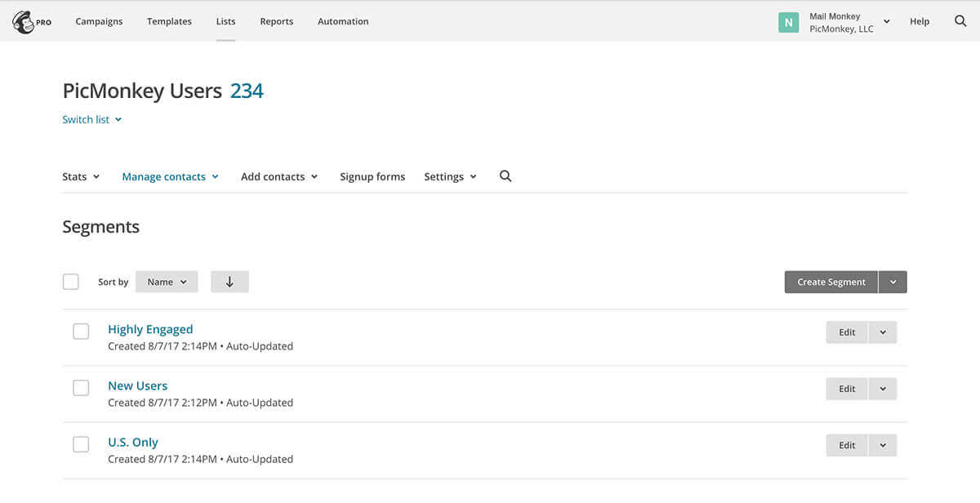Check the New Users segment checkbox
Screen dimensions: 980x503
[x=81, y=388]
